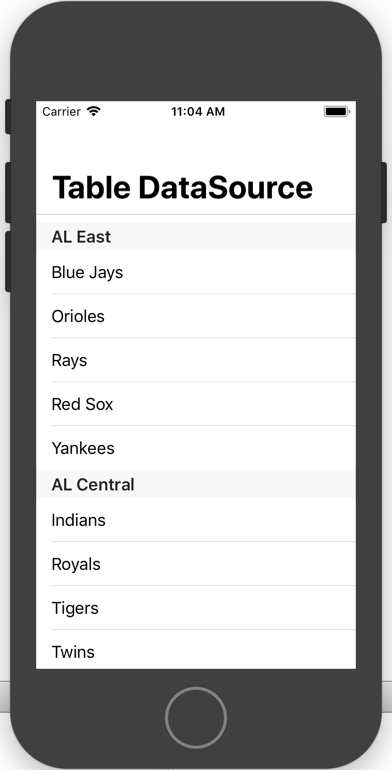Image resolution: width=392 pixels, height=770 pixels.
Task: Click the AL Central section header
Action: [x=196, y=484]
